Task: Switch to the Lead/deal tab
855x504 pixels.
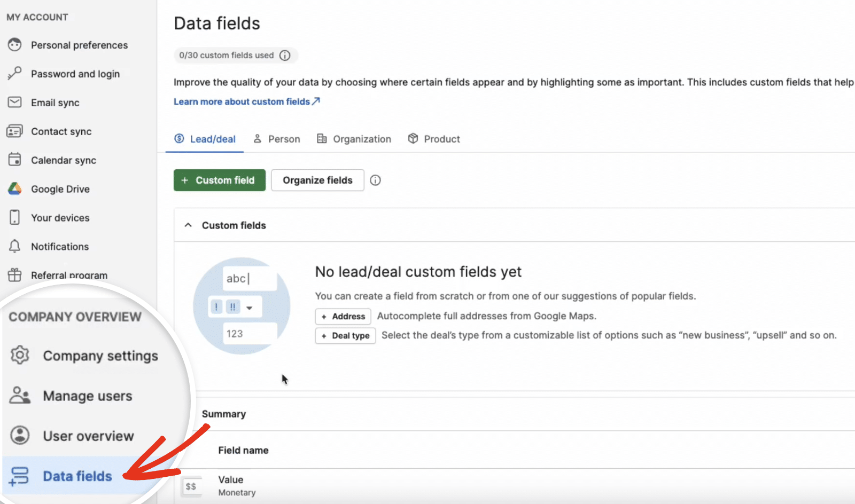Action: (x=205, y=139)
